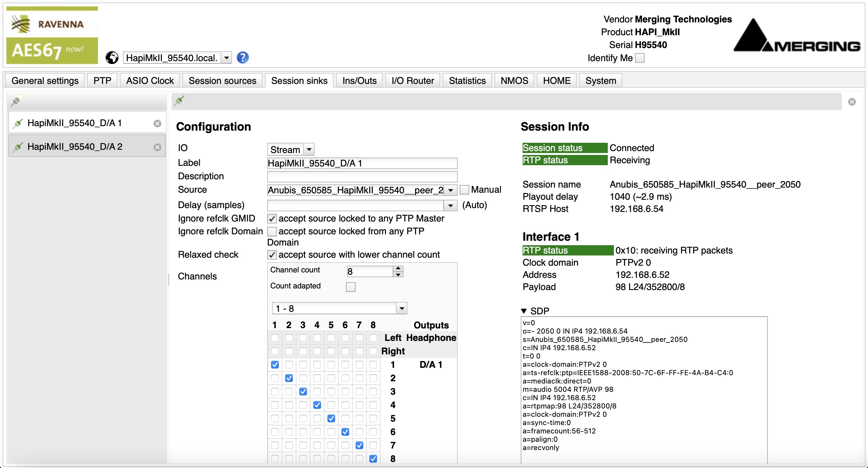868x468 pixels.
Task: Click the Serial H95540 text
Action: coord(638,45)
